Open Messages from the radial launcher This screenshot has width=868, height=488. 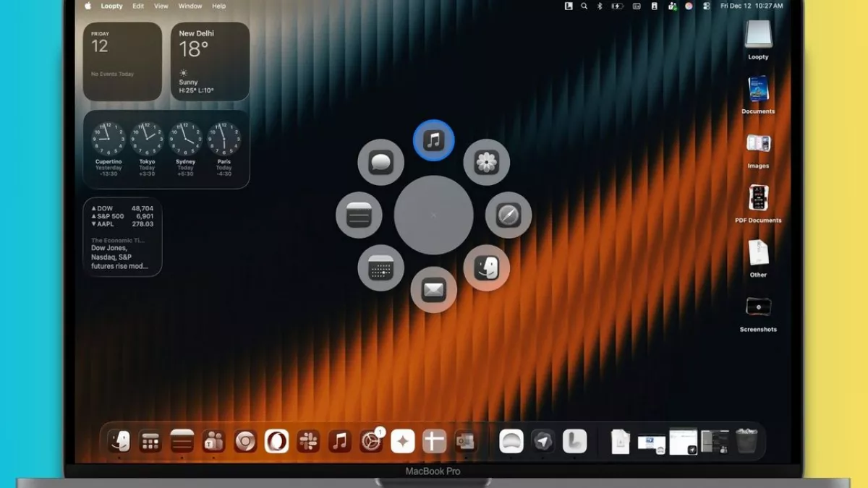[x=380, y=162]
